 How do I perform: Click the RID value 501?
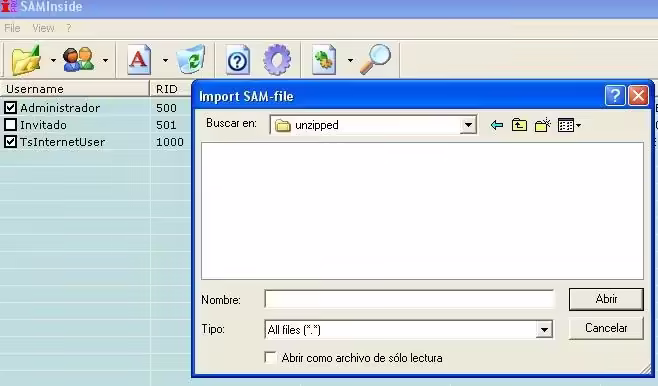[x=166, y=125]
